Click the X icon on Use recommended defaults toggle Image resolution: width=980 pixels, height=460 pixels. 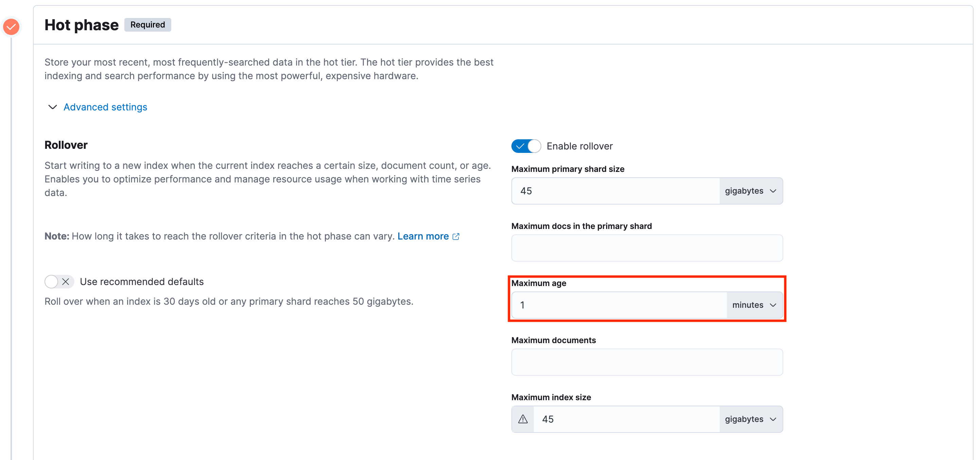pos(66,282)
